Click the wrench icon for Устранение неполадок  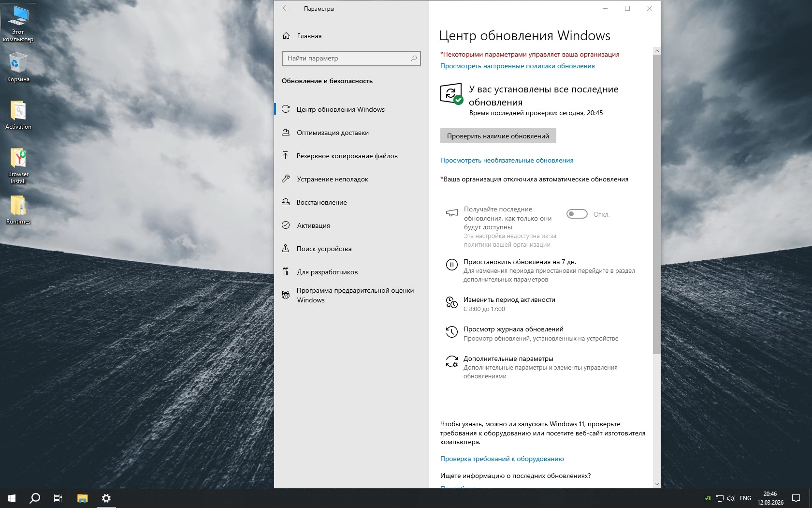(x=286, y=179)
